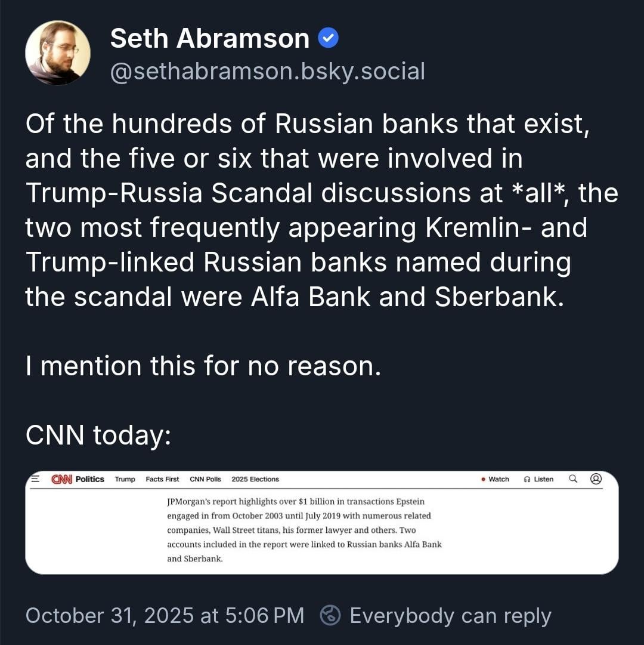Click the Watch live button
Screen dimensions: 644x645
click(496, 479)
